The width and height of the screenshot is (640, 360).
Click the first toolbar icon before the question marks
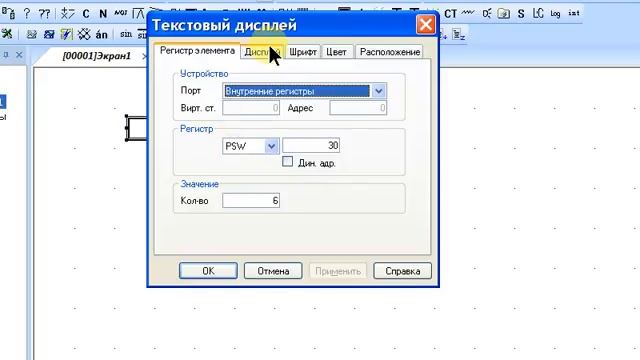[8, 13]
